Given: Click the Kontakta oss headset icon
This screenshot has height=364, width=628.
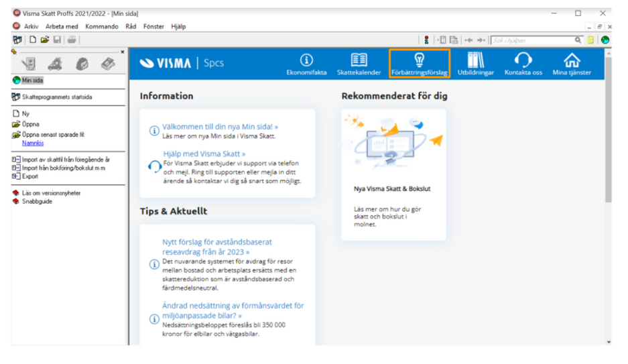Looking at the screenshot, I should (x=523, y=64).
